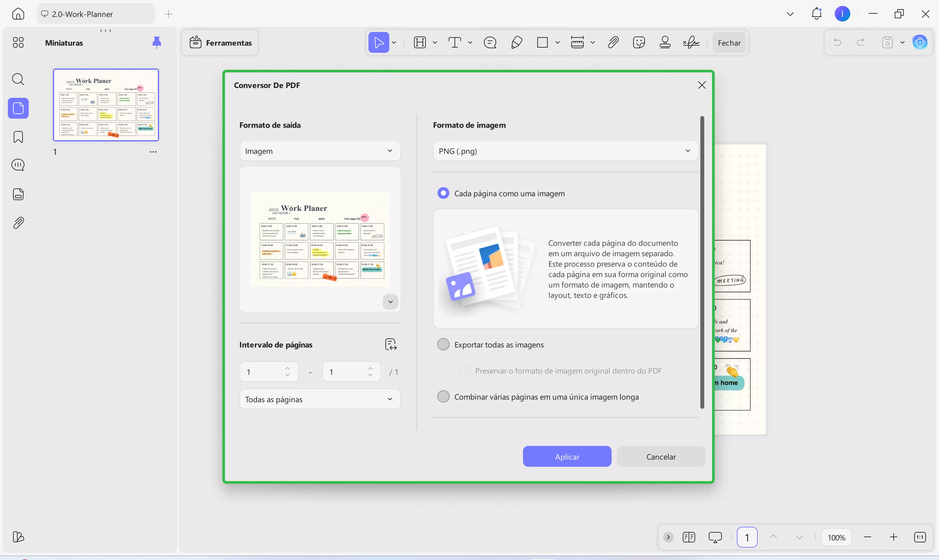939x560 pixels.
Task: Open the PNG image format dropdown
Action: tap(564, 151)
